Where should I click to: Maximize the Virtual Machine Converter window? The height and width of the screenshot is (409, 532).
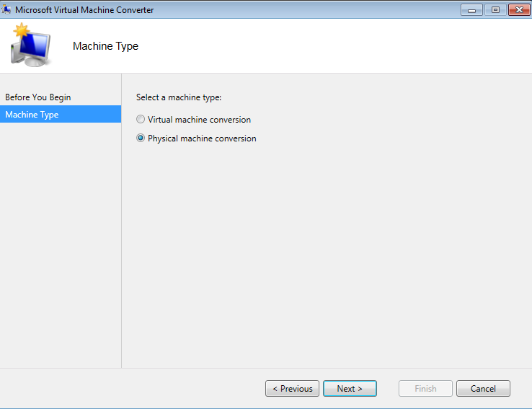495,9
